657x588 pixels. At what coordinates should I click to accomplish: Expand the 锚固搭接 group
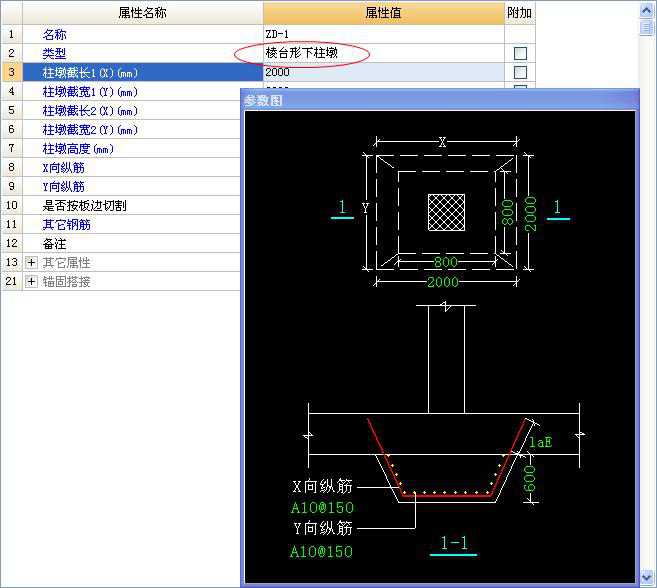pyautogui.click(x=31, y=281)
